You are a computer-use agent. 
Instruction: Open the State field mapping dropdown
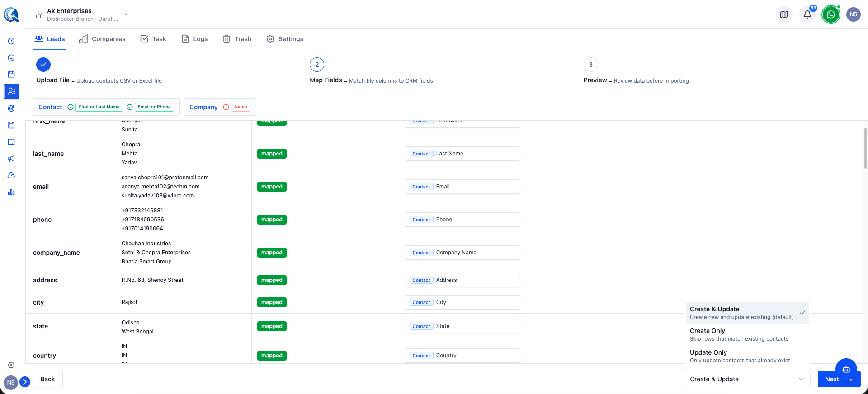(462, 326)
